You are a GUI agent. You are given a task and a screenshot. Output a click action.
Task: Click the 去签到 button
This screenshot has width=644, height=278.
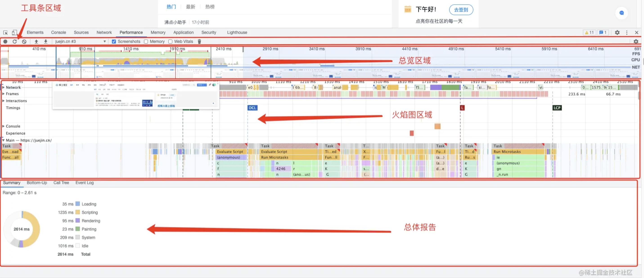(461, 10)
